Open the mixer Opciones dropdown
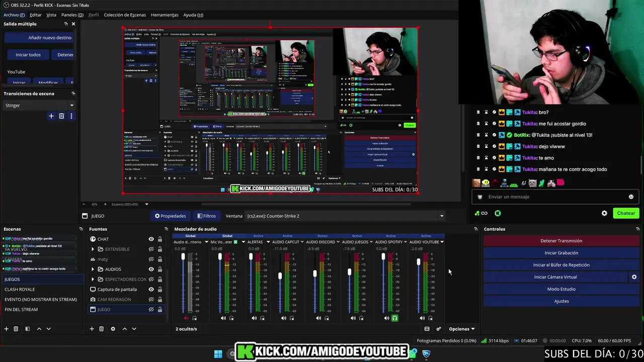The width and height of the screenshot is (644, 362). [462, 329]
